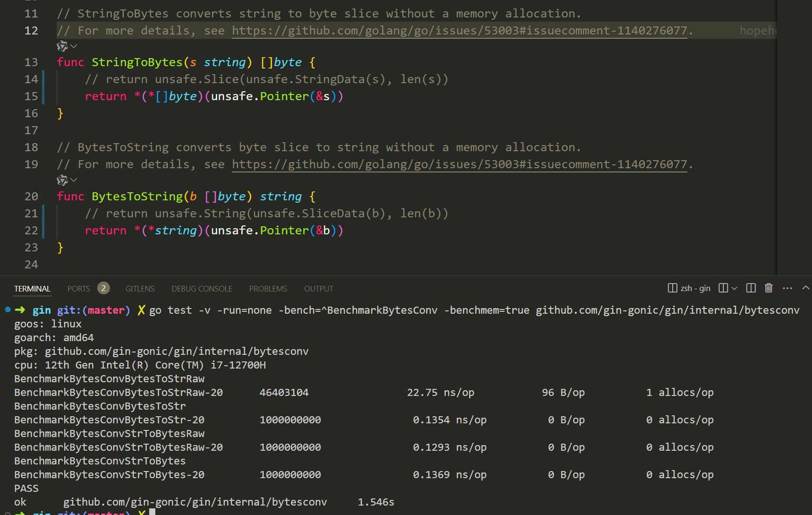Maximize the panel using the up chevron
The height and width of the screenshot is (515, 812).
click(x=806, y=288)
